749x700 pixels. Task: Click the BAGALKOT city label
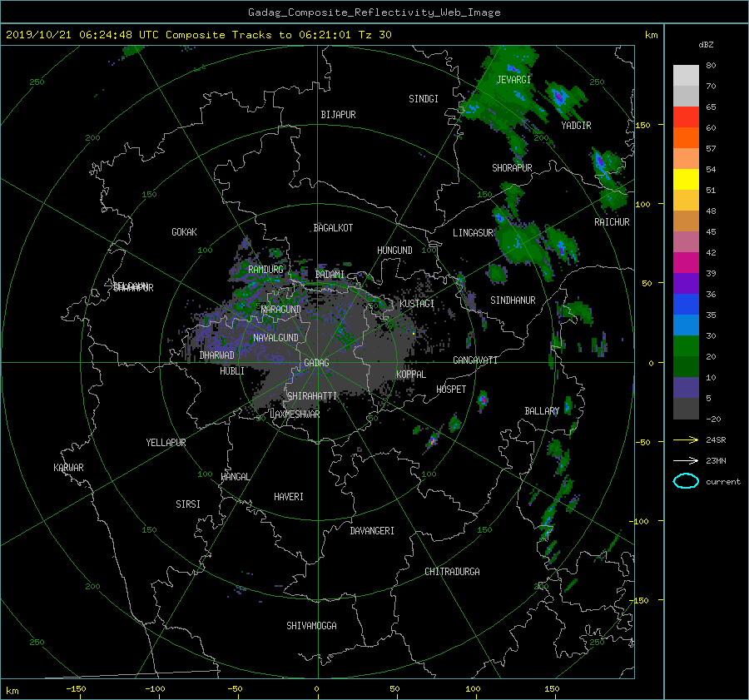coord(333,228)
